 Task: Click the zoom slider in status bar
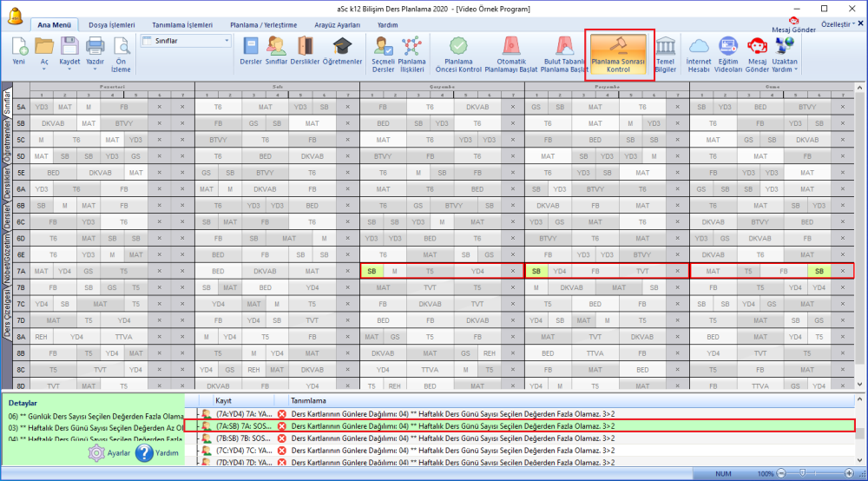[802, 473]
